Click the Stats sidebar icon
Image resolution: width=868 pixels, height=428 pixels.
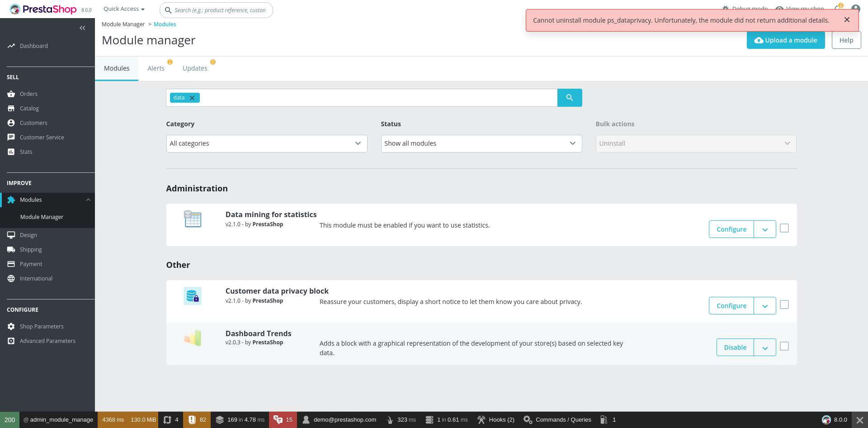click(x=11, y=152)
